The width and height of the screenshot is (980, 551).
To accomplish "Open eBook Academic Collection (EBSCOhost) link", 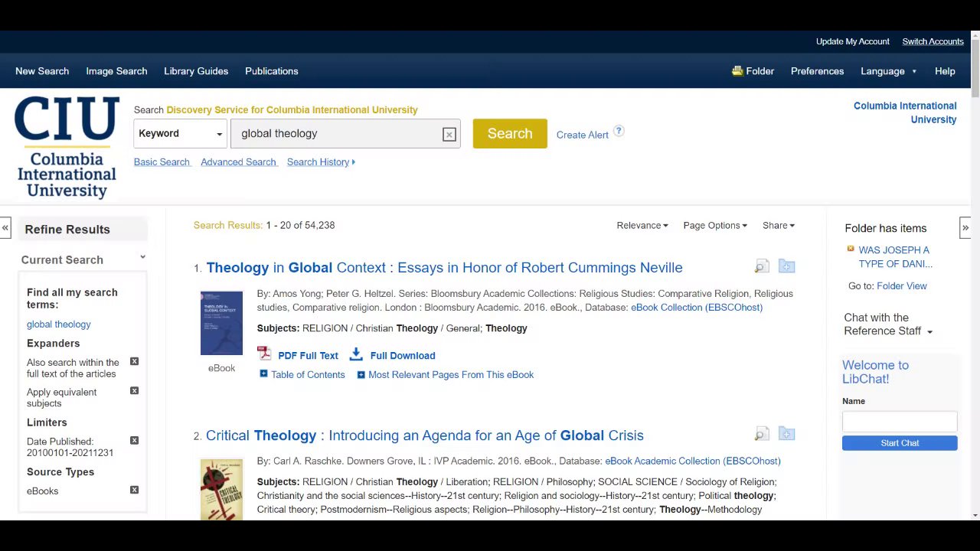I will pyautogui.click(x=693, y=461).
